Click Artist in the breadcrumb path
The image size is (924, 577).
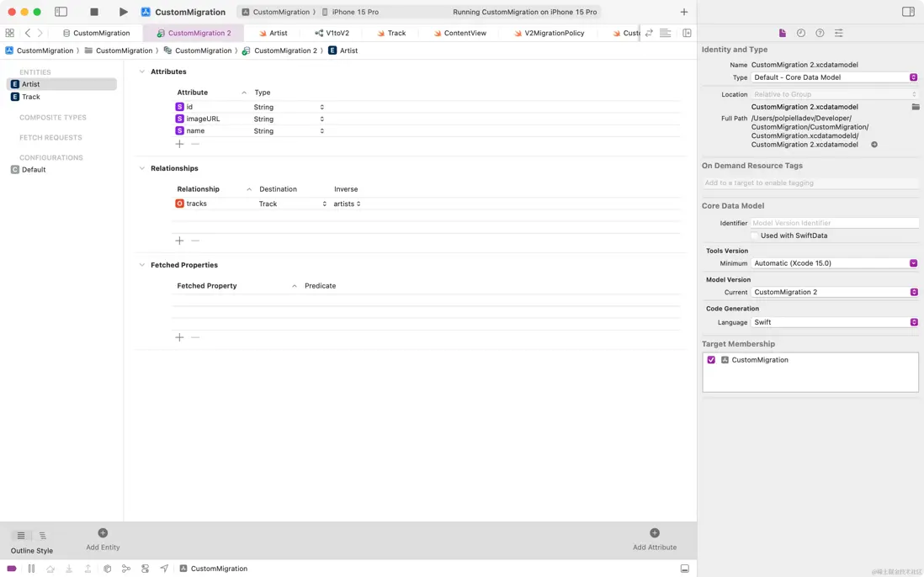pos(343,50)
